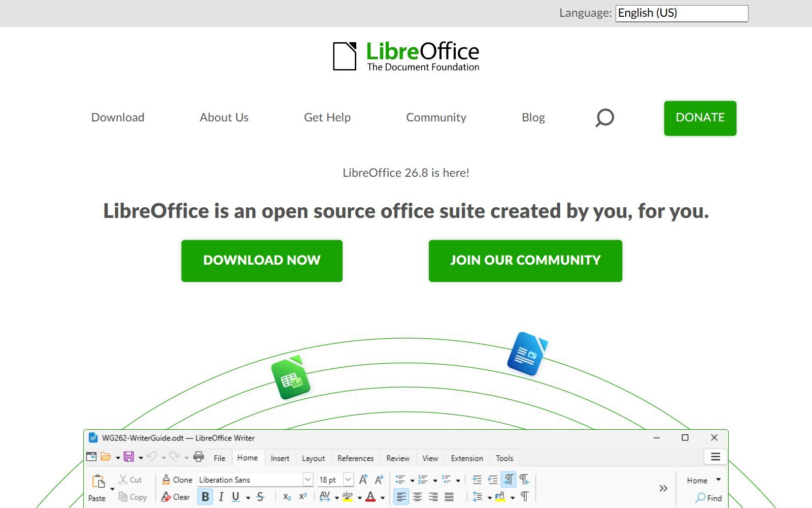
Task: Click the Increase font size icon
Action: tap(363, 480)
